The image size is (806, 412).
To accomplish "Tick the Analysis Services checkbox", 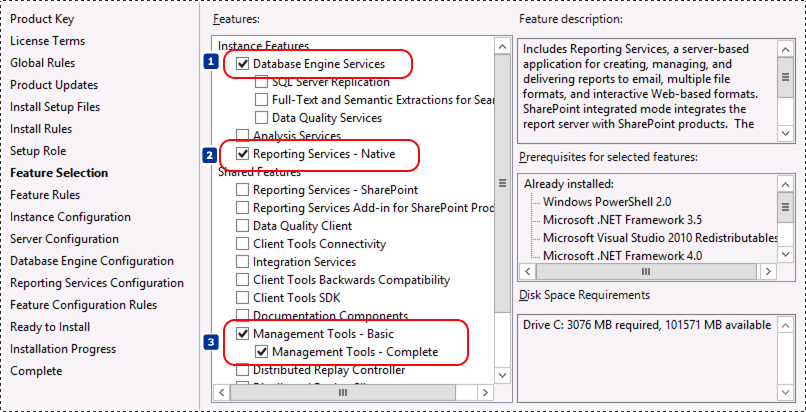I will pyautogui.click(x=243, y=136).
